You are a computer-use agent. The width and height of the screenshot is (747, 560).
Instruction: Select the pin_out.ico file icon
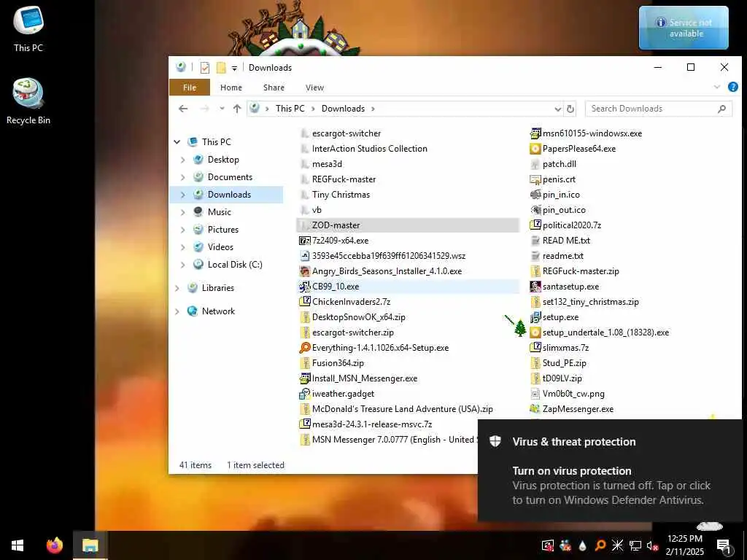535,210
